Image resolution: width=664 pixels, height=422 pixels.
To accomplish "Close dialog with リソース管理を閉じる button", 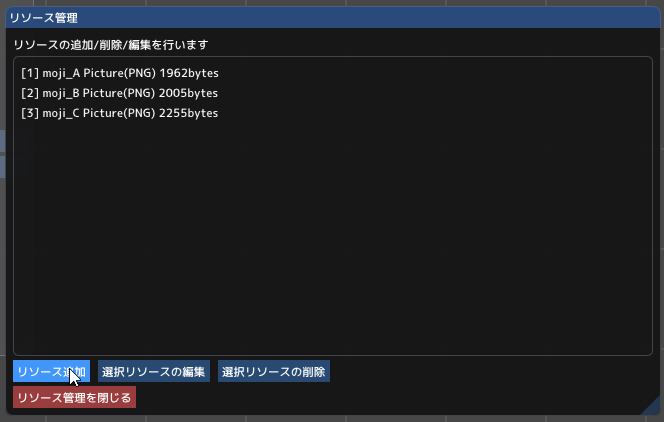I will coord(74,397).
